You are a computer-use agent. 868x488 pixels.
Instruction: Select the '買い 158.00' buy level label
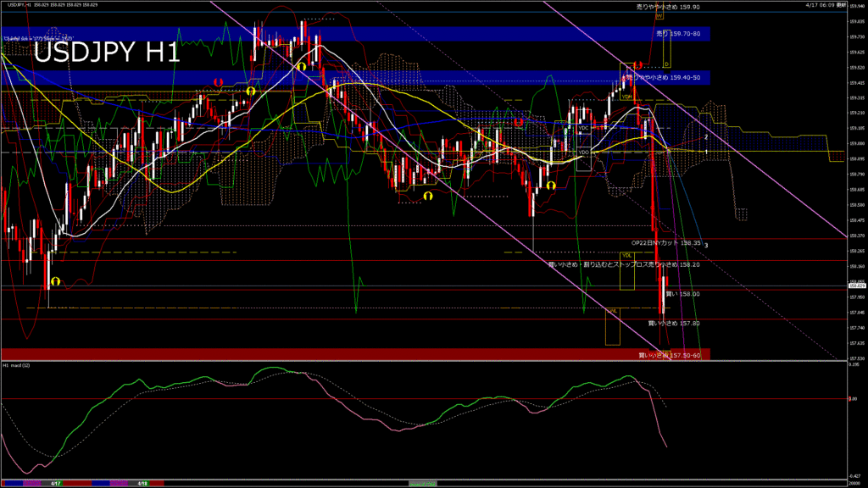682,294
